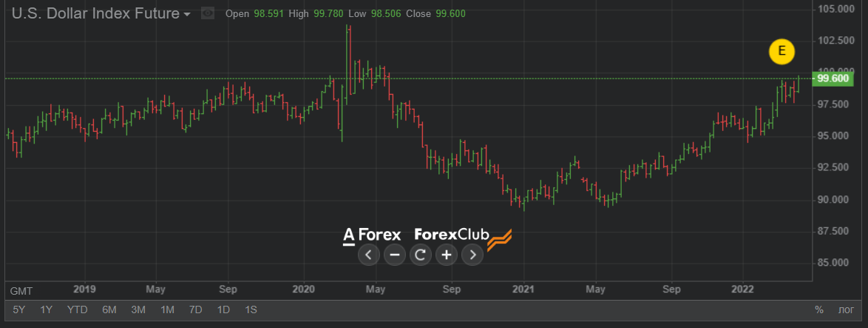Image resolution: width=868 pixels, height=328 pixels.
Task: Click the High value 99.780
Action: (x=328, y=14)
